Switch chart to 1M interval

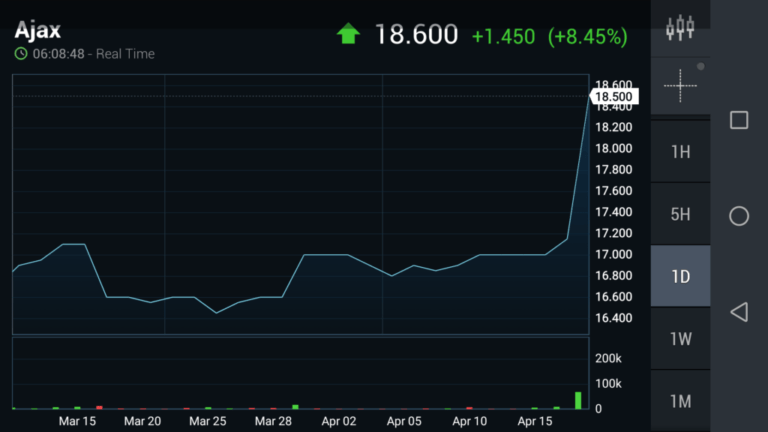(680, 401)
